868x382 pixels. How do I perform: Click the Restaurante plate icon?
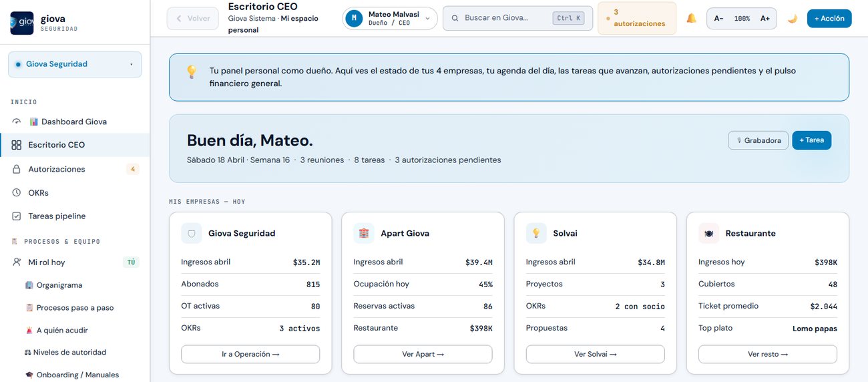[x=709, y=233]
